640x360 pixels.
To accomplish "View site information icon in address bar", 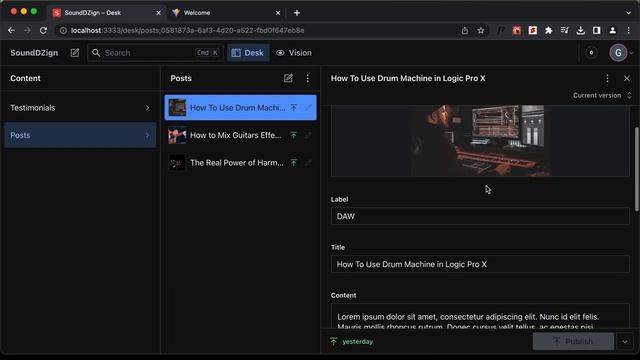I will tap(63, 30).
